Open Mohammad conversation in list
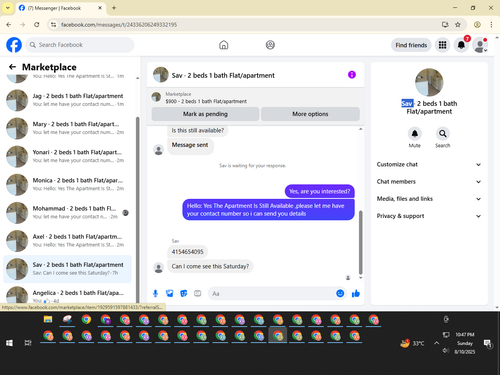 point(67,212)
